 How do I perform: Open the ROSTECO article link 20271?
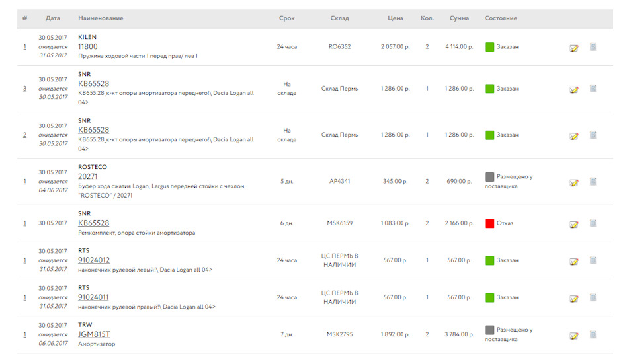(x=87, y=177)
